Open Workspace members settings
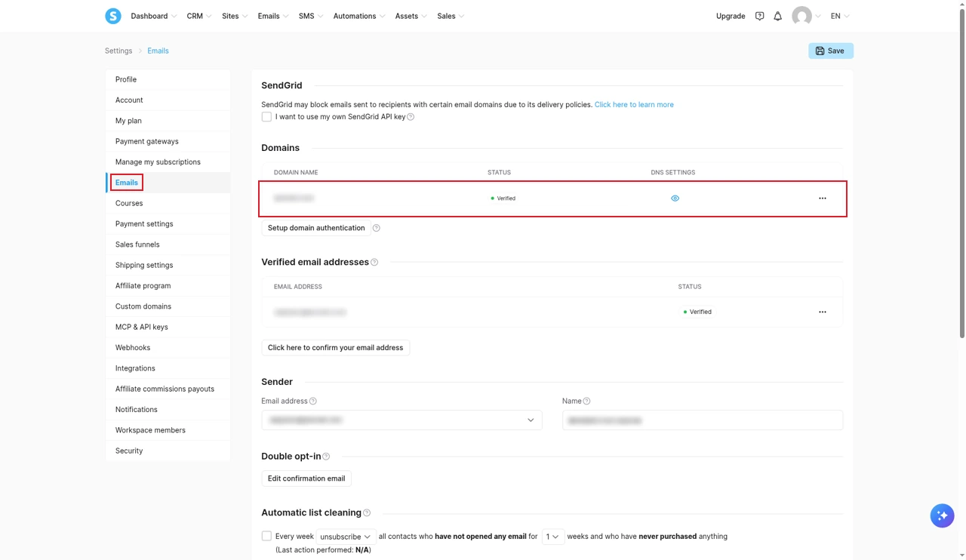The image size is (966, 560). tap(168, 430)
